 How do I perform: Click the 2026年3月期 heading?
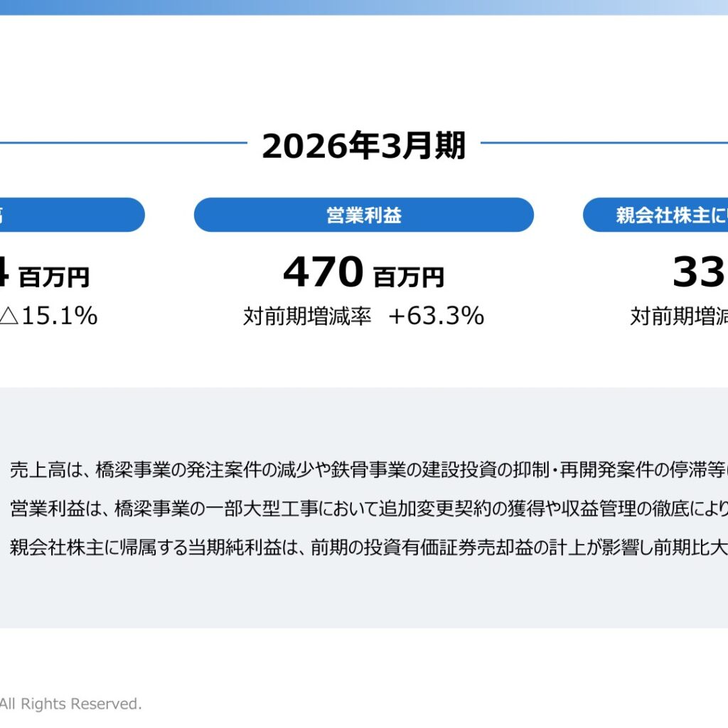363,146
